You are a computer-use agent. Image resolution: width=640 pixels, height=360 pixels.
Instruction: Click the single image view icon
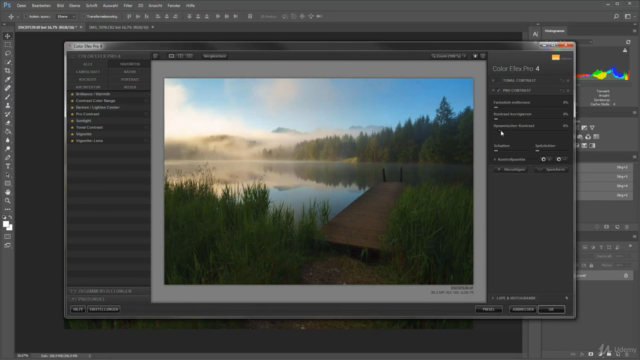171,56
